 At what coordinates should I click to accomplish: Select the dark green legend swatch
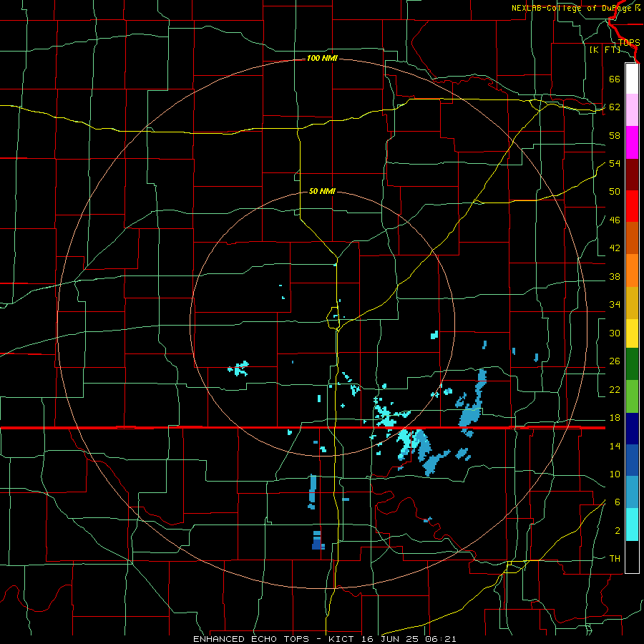(632, 364)
